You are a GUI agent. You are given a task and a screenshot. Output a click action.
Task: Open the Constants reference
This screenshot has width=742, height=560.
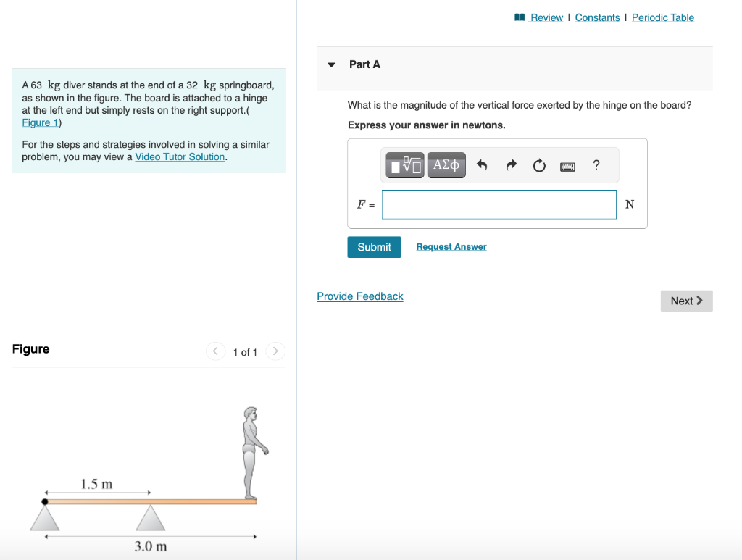tap(597, 17)
